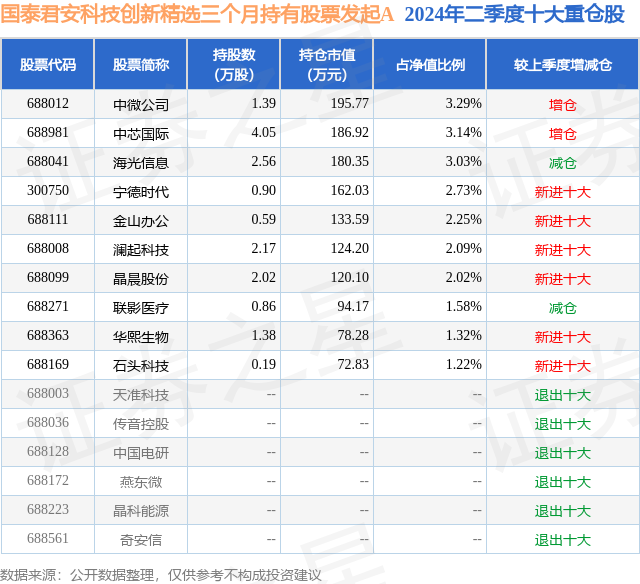The width and height of the screenshot is (640, 584).
Task: Select stock code 688012
Action: click(48, 104)
